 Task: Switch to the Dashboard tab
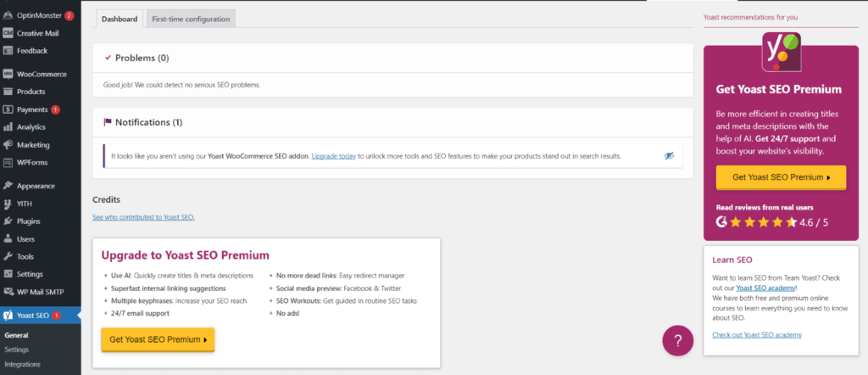pyautogui.click(x=120, y=19)
